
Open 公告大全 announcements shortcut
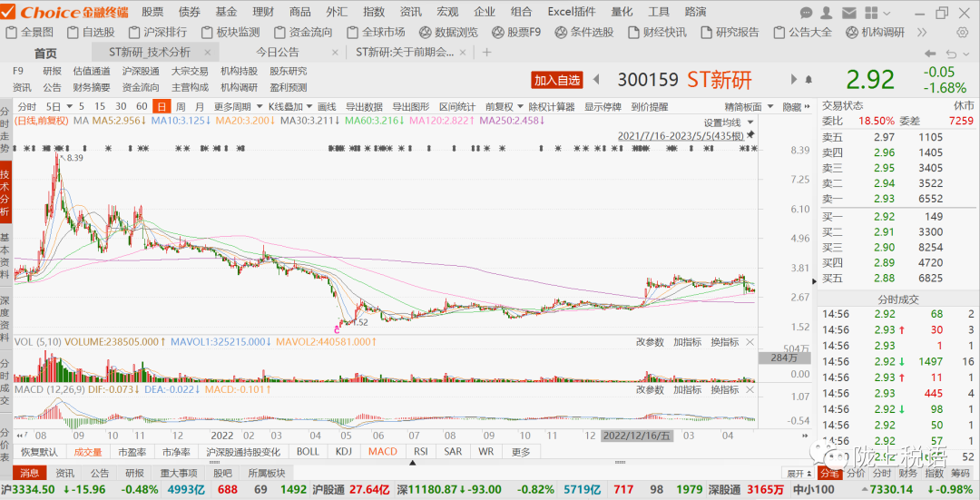tap(802, 32)
